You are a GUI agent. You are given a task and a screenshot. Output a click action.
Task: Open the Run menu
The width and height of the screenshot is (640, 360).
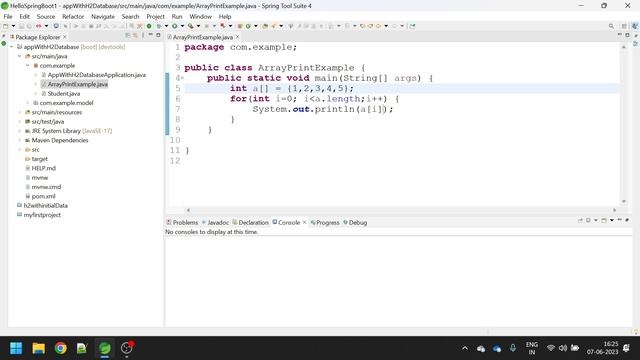click(x=177, y=17)
